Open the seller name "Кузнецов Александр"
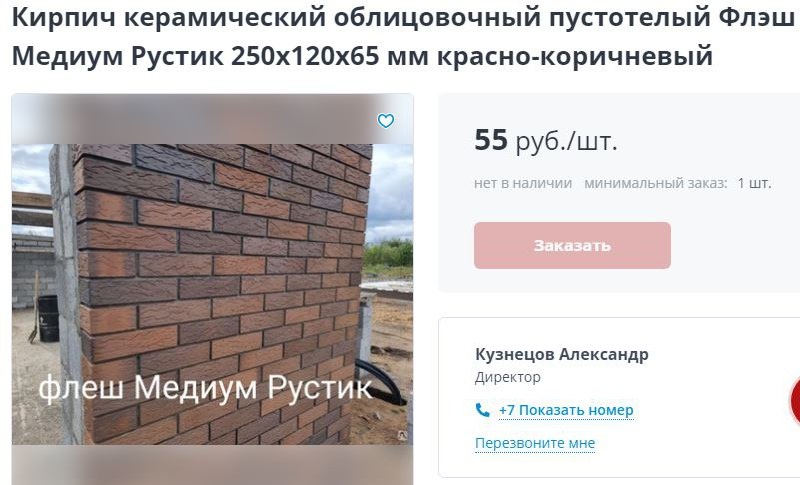This screenshot has width=800, height=485. click(x=562, y=354)
